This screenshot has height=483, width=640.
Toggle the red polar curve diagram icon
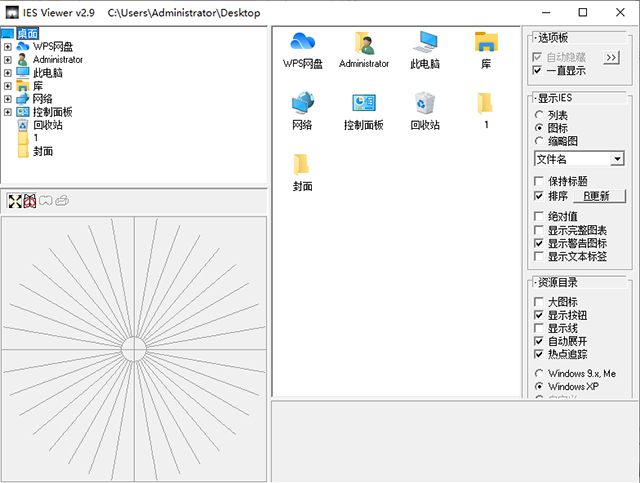pos(29,201)
